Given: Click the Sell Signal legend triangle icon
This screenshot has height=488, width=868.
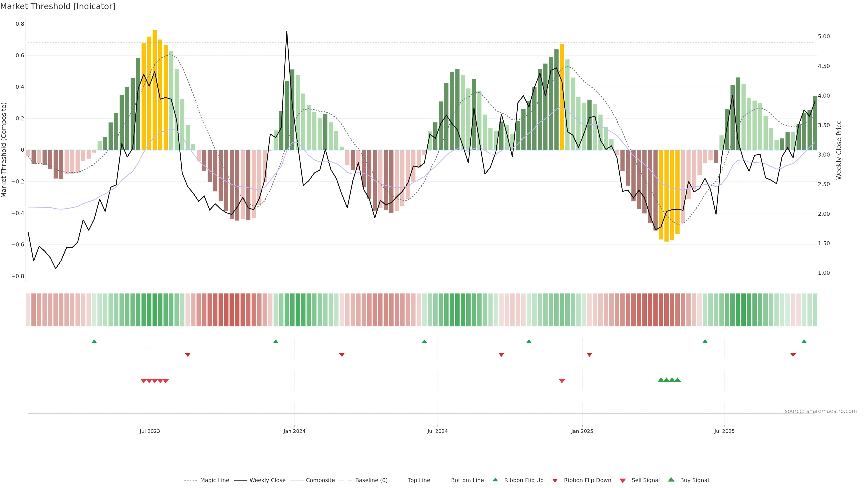Looking at the screenshot, I should click(623, 481).
